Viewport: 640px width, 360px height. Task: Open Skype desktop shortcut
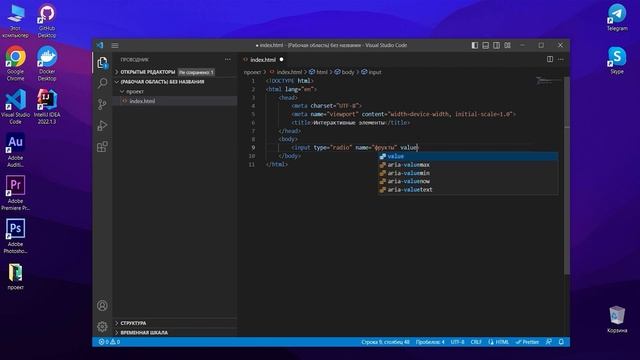click(x=617, y=60)
